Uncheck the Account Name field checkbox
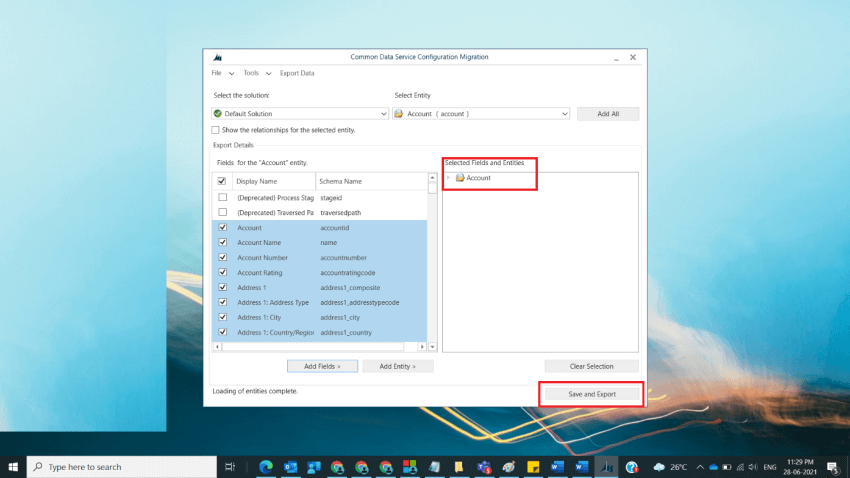Image resolution: width=850 pixels, height=478 pixels. [x=223, y=242]
